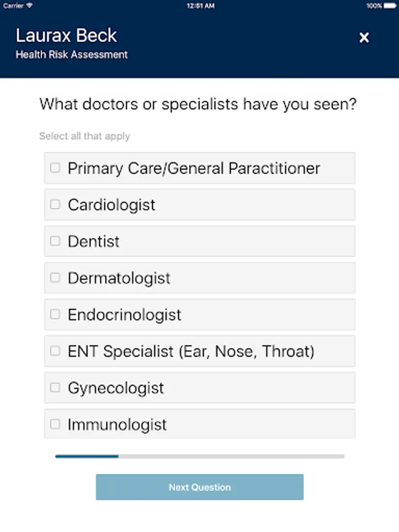Tap the doctors or specialists question text
399x532 pixels.
(198, 105)
